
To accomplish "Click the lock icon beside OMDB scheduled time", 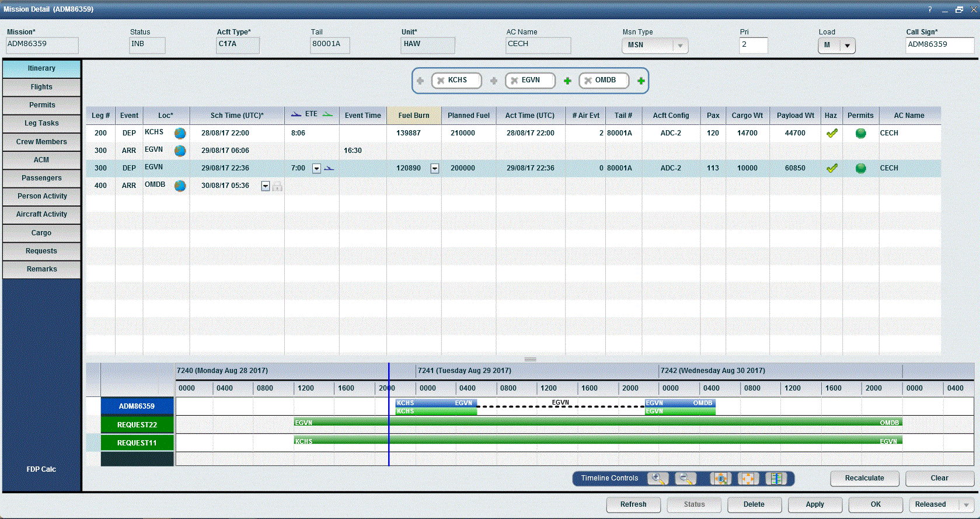I will click(x=277, y=186).
